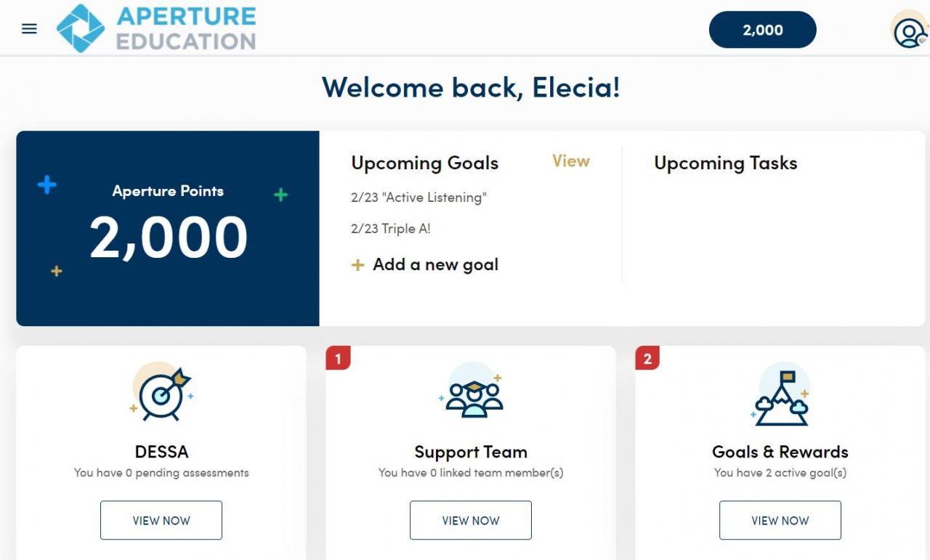Image resolution: width=930 pixels, height=560 pixels.
Task: Click the Aperture Education logo
Action: point(156,28)
